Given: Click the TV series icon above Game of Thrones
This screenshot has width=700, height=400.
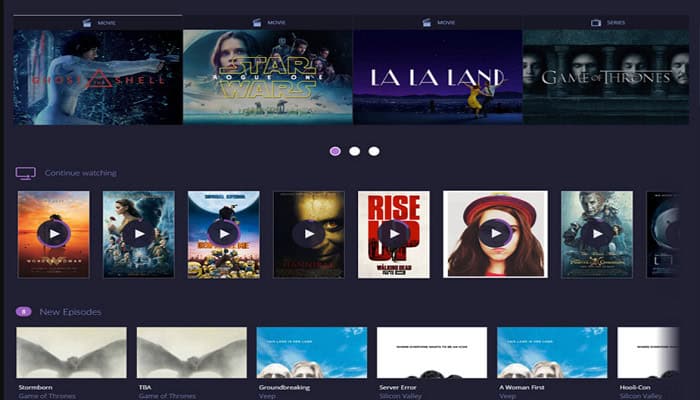Looking at the screenshot, I should coord(596,23).
